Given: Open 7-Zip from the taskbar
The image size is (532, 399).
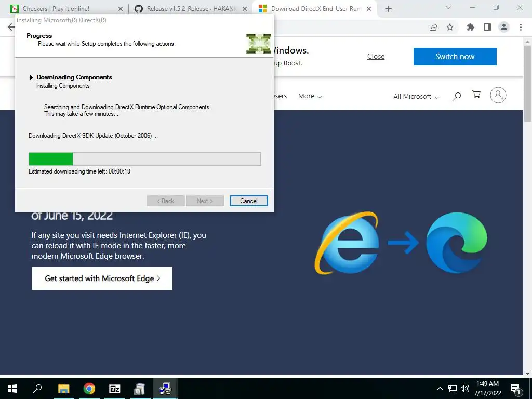Looking at the screenshot, I should [x=115, y=389].
